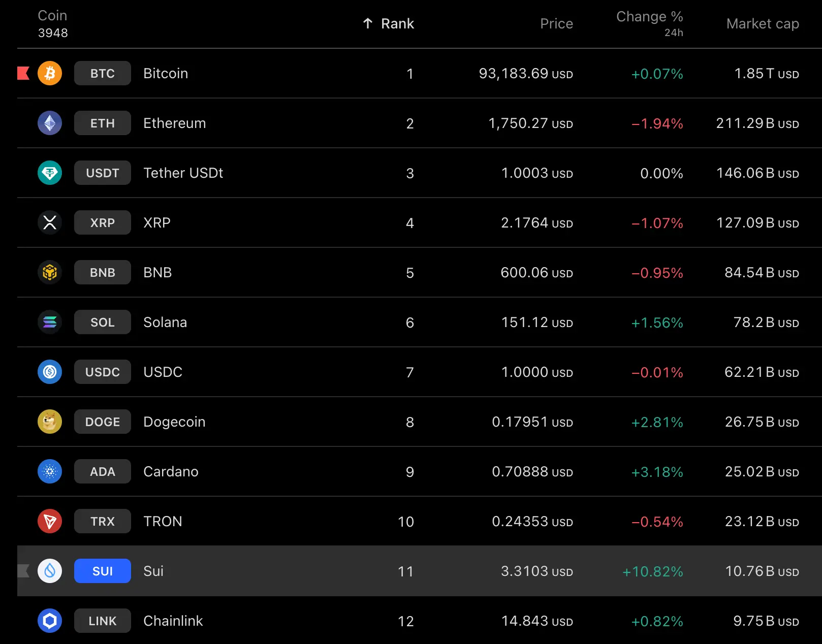Open the Bitcoin coin name
Image resolution: width=822 pixels, height=644 pixels.
point(166,73)
